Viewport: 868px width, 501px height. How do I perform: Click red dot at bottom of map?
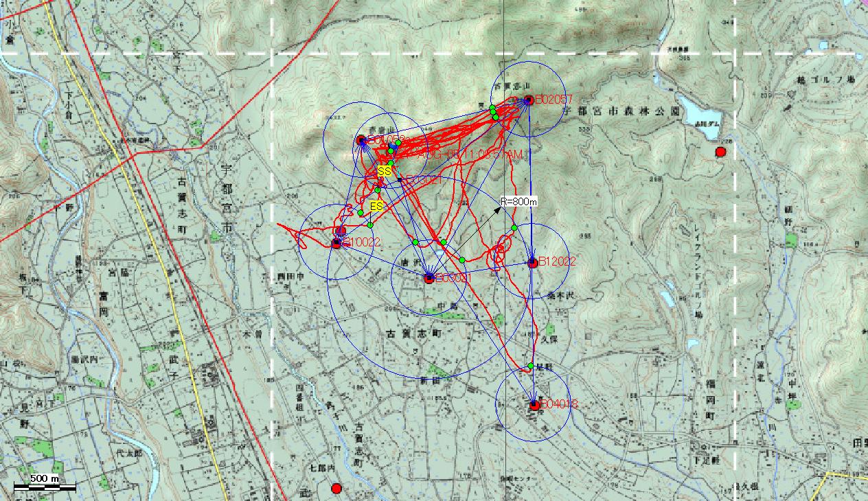pos(336,489)
